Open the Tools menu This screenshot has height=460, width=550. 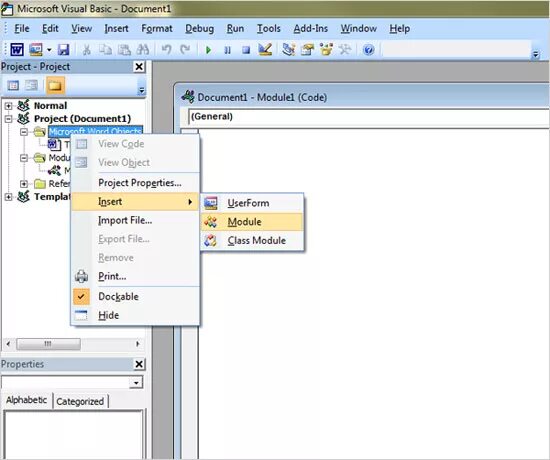click(x=269, y=28)
